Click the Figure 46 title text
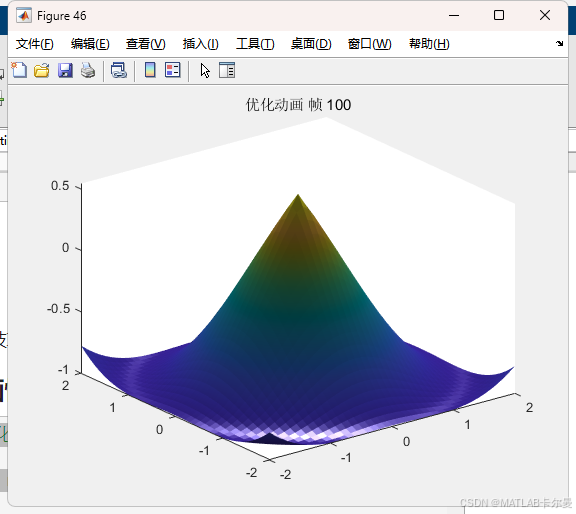This screenshot has height=514, width=576. (x=62, y=16)
